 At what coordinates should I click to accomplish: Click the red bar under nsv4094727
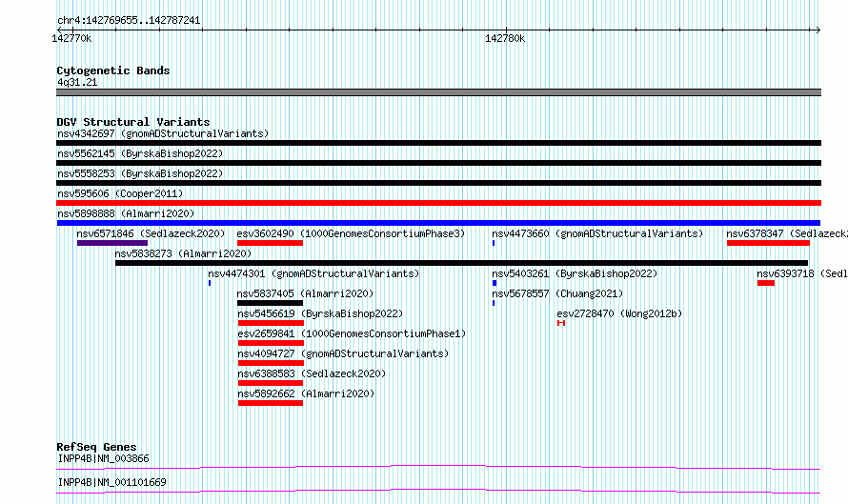(x=271, y=363)
